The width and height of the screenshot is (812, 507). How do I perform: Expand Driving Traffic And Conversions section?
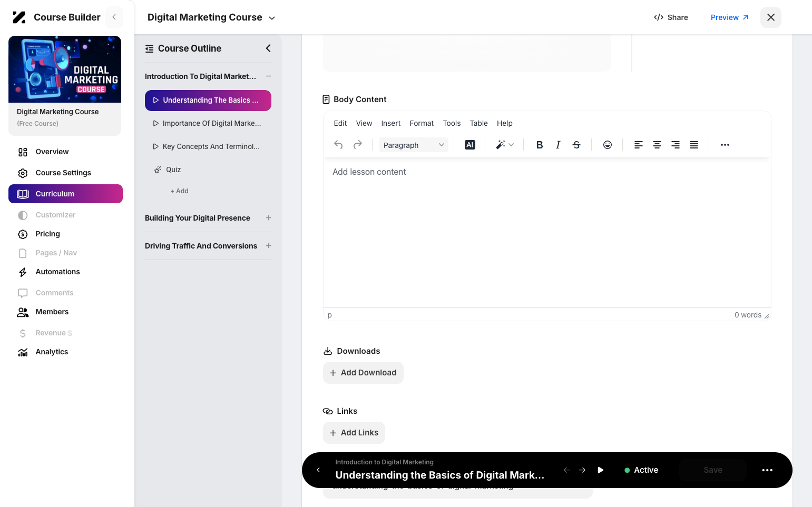click(x=269, y=246)
